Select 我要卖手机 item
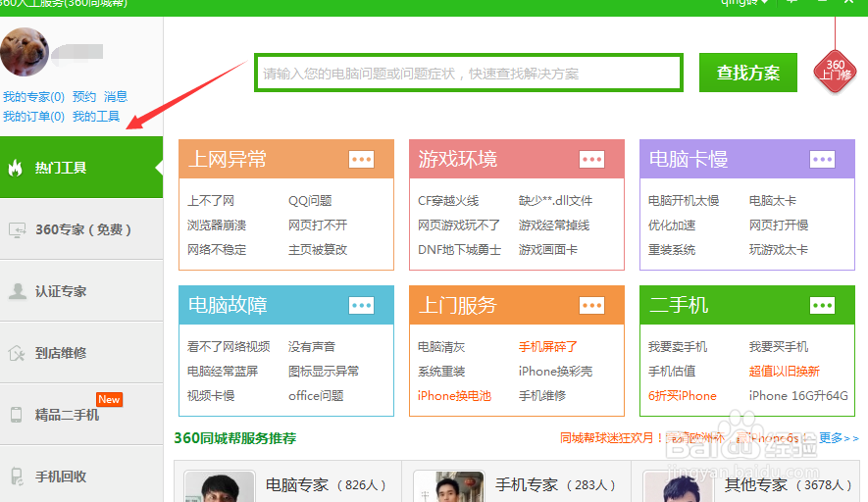Viewport: 868px width, 502px height. 678,347
